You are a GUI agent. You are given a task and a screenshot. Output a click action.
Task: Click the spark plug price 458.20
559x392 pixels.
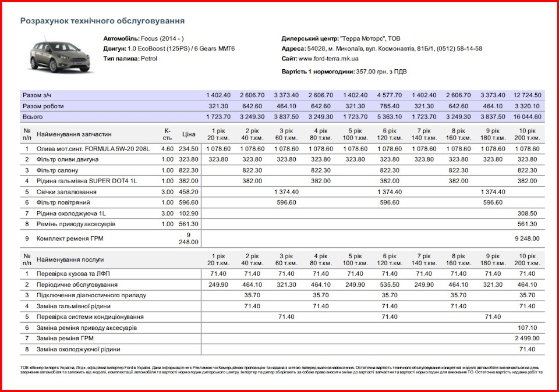188,192
